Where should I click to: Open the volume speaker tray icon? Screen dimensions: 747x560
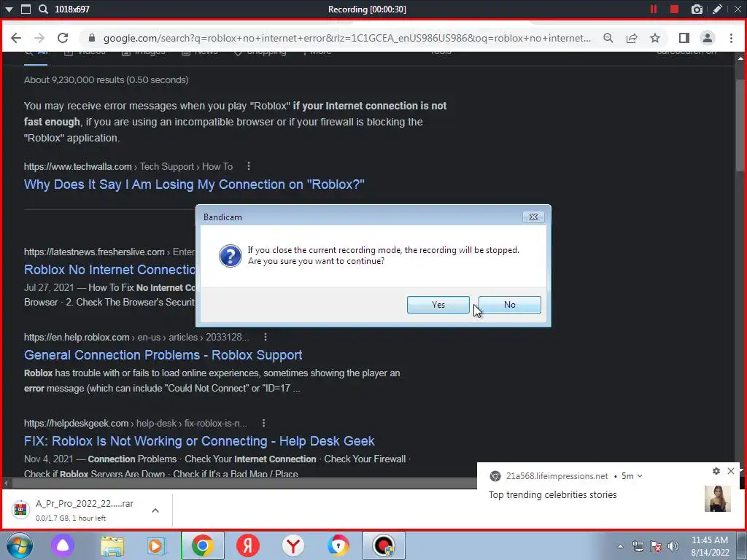point(673,546)
